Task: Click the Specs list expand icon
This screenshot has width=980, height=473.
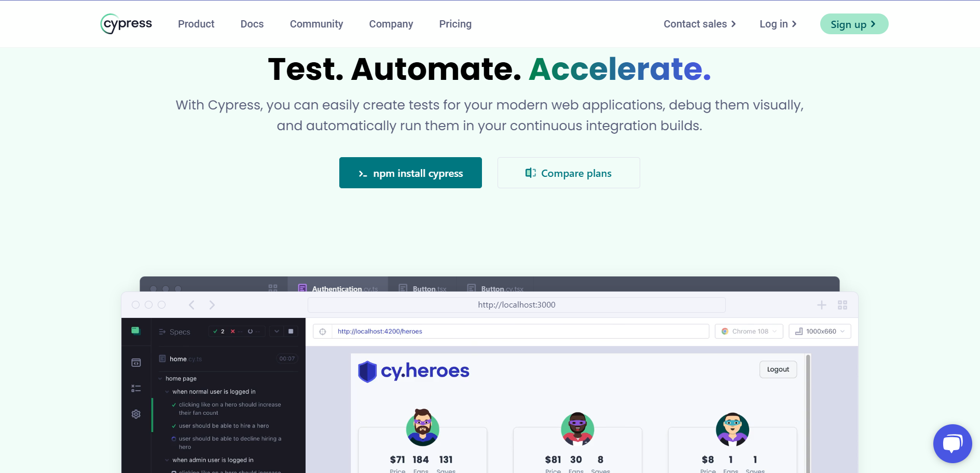Action: (162, 332)
